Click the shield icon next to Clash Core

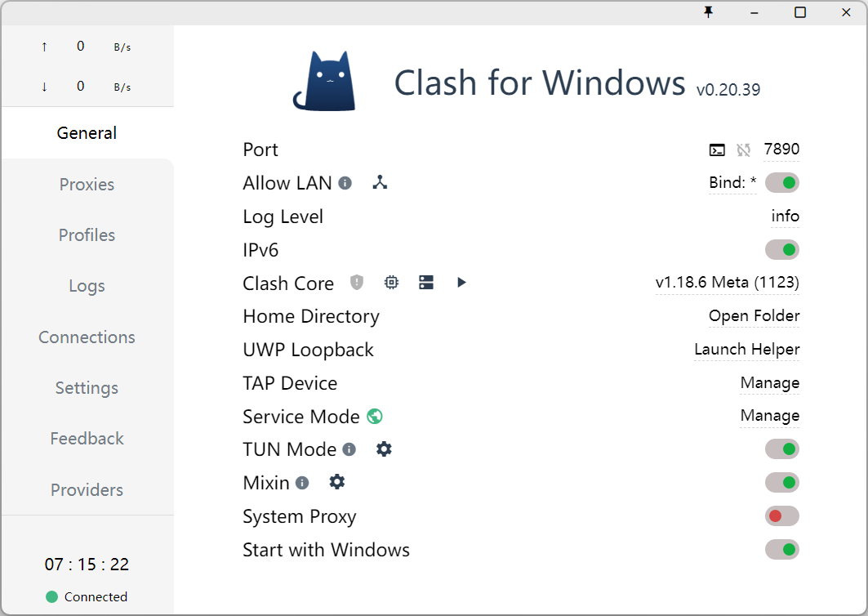pos(357,283)
